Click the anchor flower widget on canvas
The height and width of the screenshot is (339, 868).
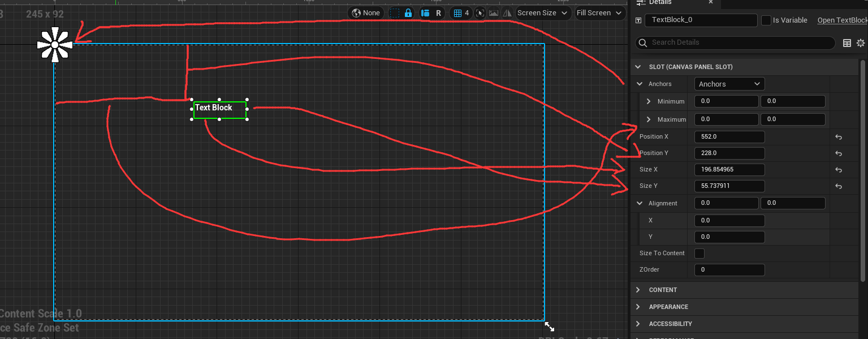pyautogui.click(x=55, y=45)
